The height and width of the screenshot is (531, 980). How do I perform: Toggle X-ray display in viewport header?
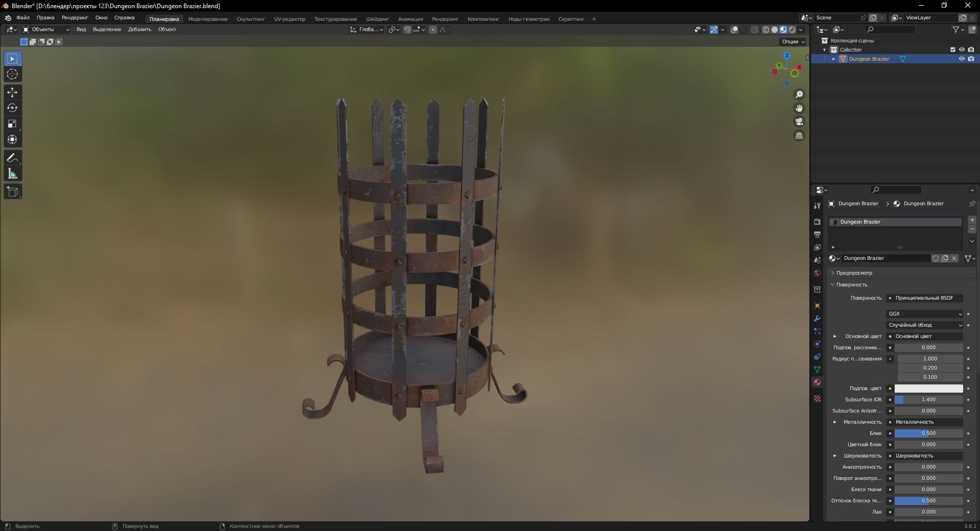(x=754, y=30)
